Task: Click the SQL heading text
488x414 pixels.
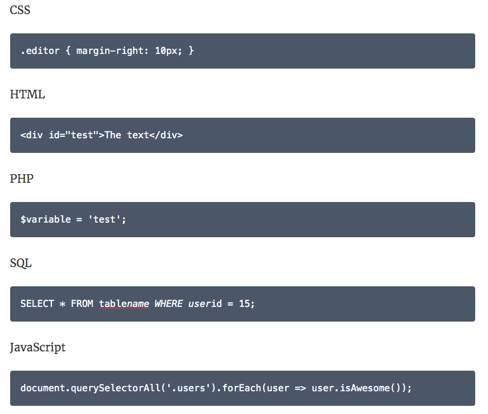Action: (21, 263)
